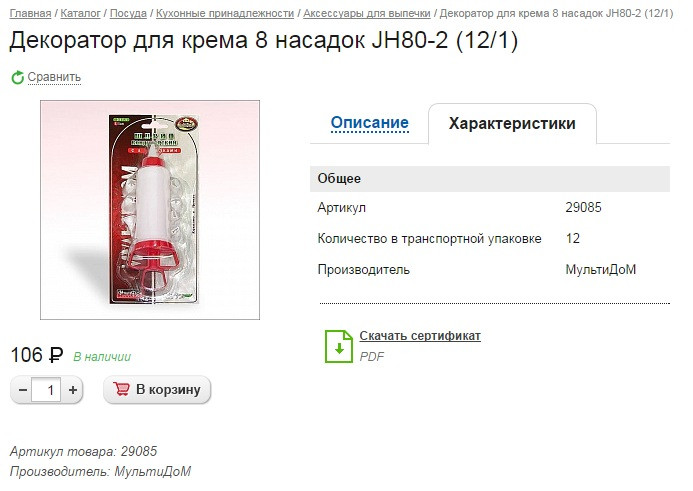
Task: Go to Главная breadcrumb link
Action: click(30, 13)
